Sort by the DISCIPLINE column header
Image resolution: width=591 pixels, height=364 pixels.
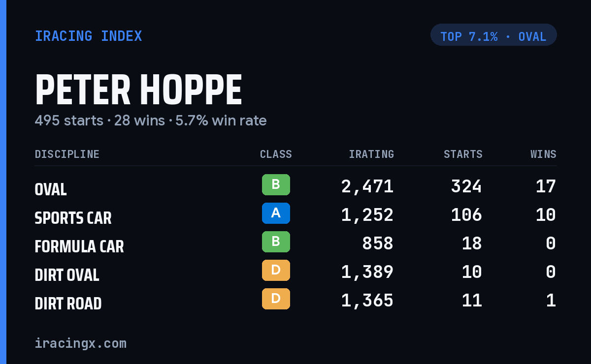click(67, 154)
